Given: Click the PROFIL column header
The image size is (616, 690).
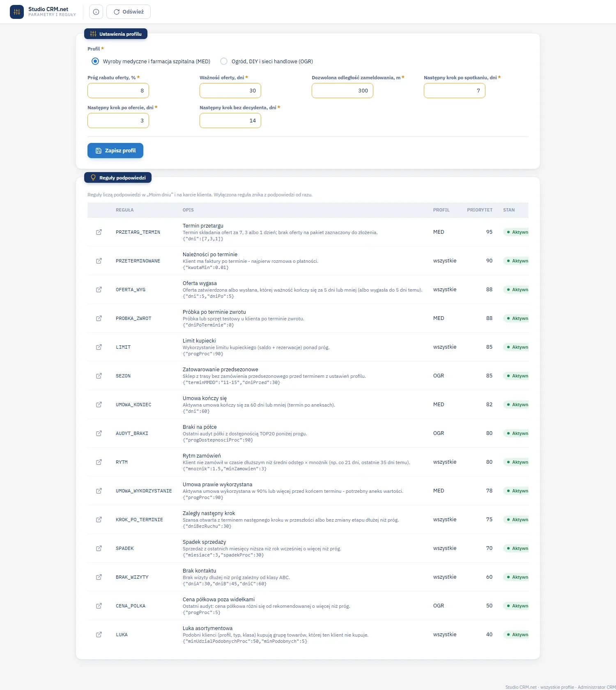Looking at the screenshot, I should tap(441, 210).
